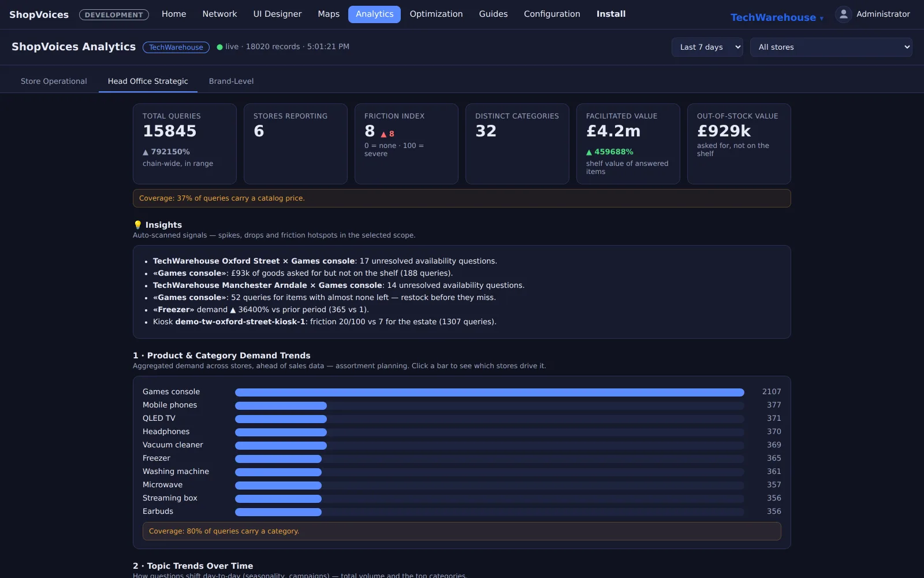Click the Topic Trends Over Time heading
This screenshot has height=578, width=924.
(193, 566)
